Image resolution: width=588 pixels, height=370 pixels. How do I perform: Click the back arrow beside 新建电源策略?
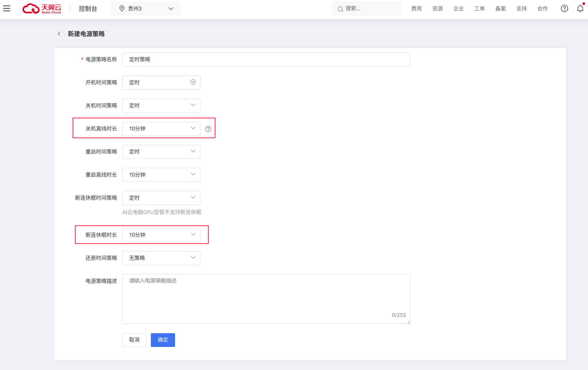[x=59, y=34]
